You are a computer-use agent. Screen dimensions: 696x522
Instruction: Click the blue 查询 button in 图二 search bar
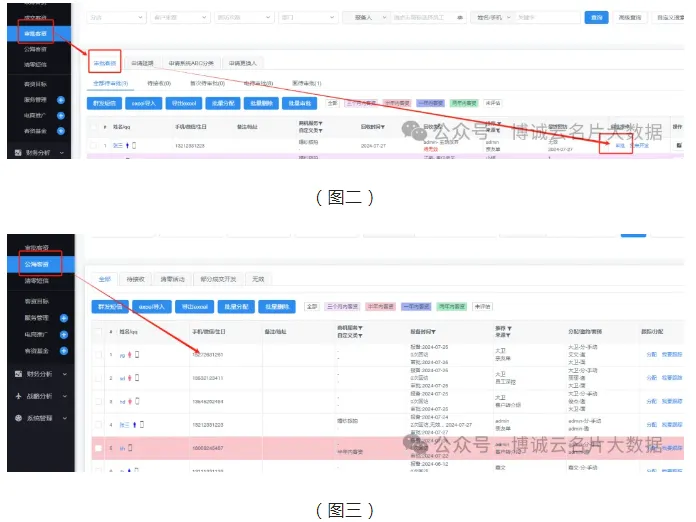pyautogui.click(x=597, y=17)
